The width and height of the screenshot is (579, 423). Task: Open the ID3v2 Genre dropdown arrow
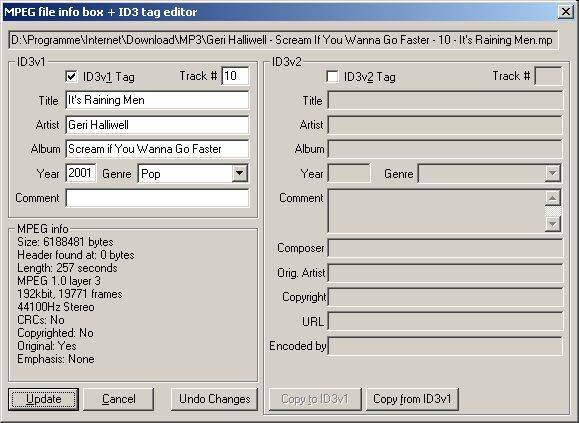coord(552,173)
